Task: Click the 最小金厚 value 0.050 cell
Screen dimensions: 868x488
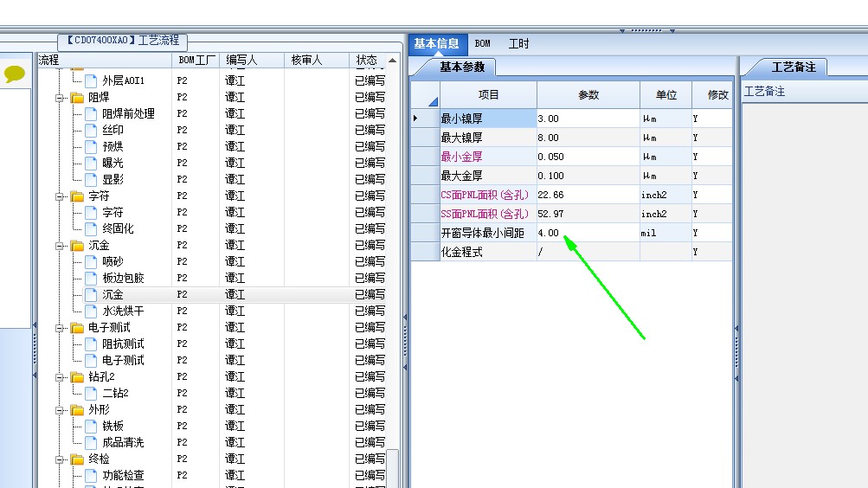Action: click(588, 157)
